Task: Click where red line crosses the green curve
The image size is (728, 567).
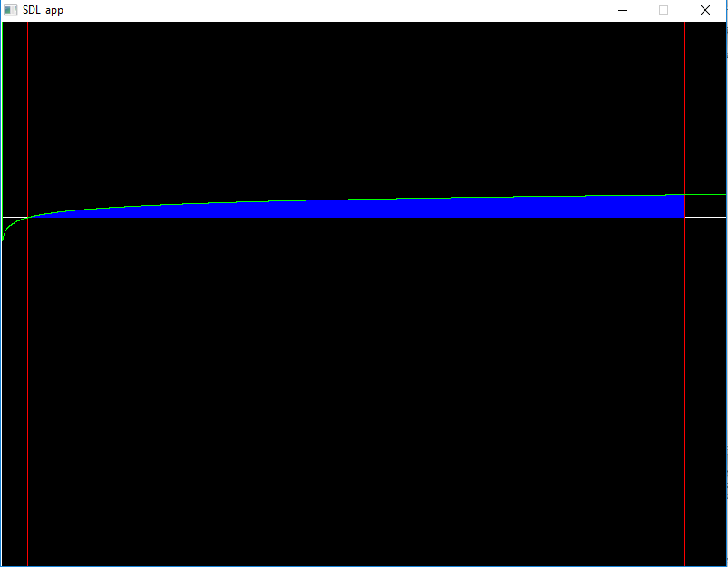Action: (x=28, y=216)
